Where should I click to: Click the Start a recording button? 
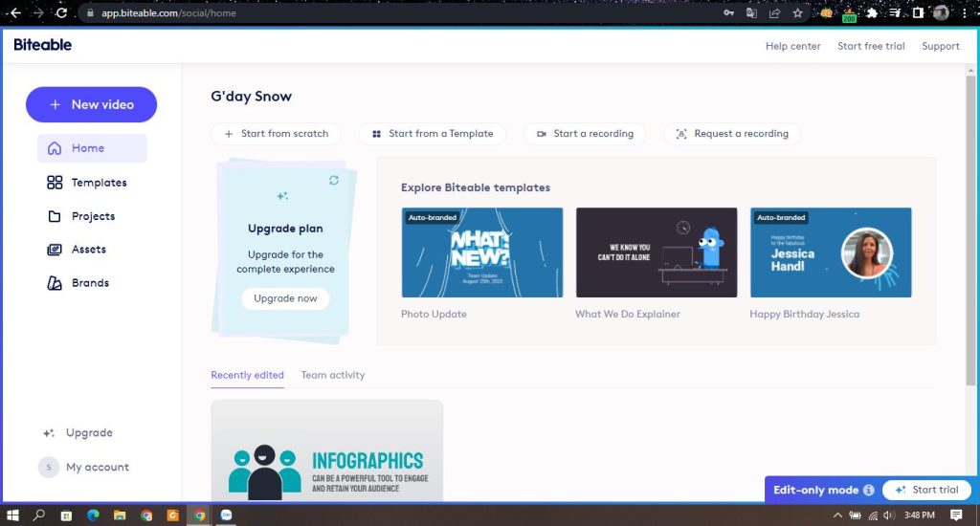585,134
